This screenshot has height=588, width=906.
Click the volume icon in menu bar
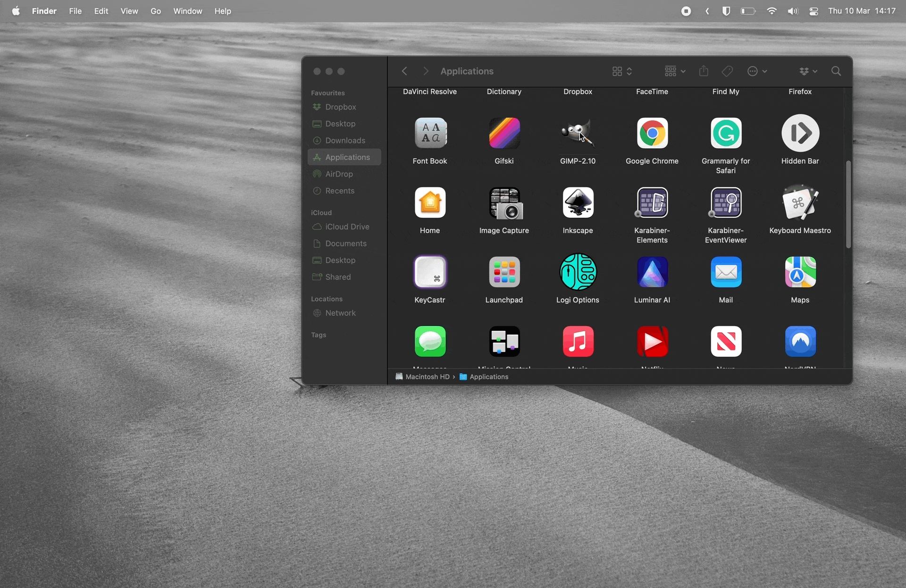793,11
